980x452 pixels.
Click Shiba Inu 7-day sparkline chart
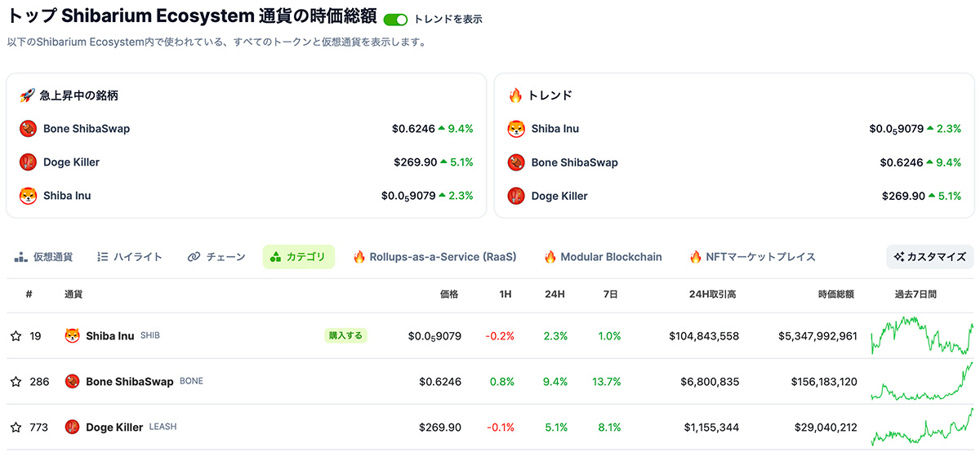922,335
